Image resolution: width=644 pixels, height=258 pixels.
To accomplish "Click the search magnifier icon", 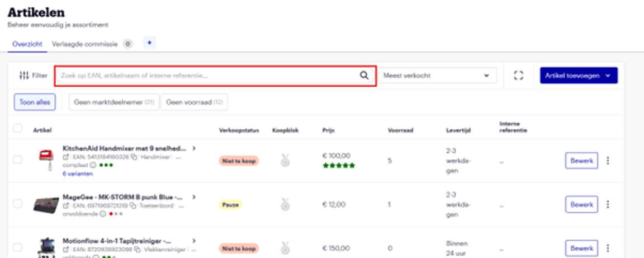I will click(x=364, y=76).
